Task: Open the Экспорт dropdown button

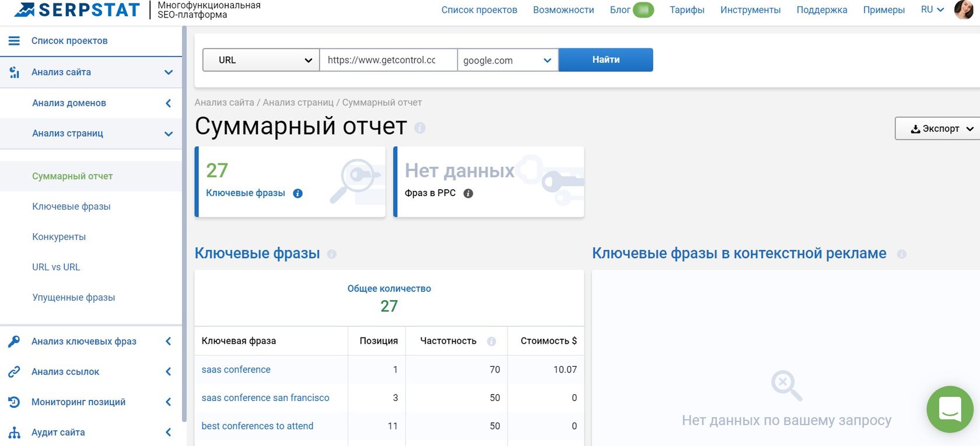Action: click(x=937, y=128)
